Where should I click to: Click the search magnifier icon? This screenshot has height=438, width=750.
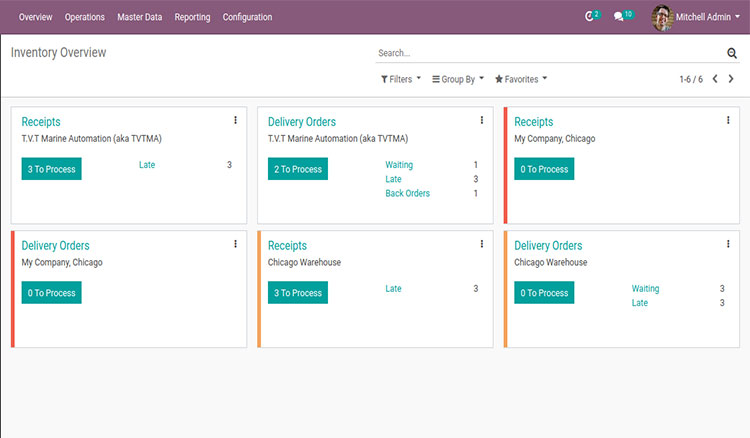(x=732, y=53)
